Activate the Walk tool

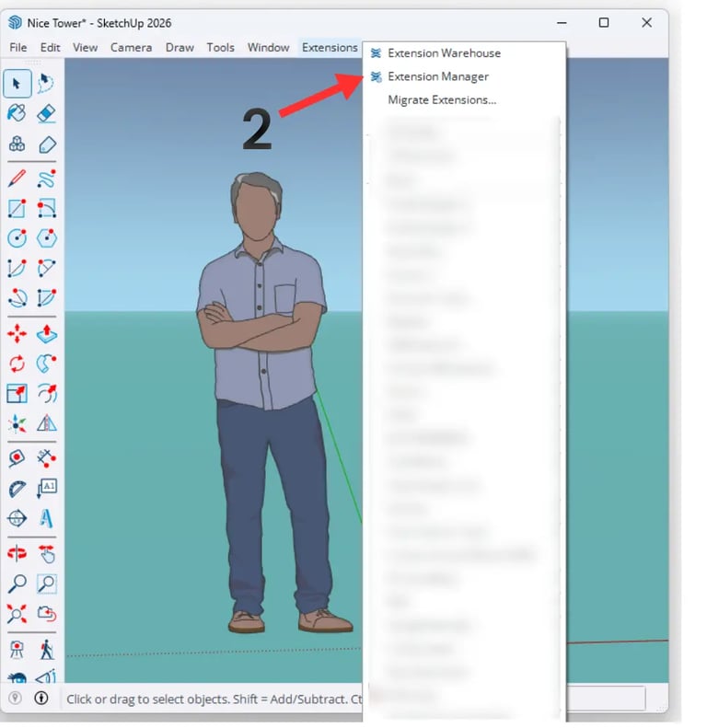coord(46,650)
